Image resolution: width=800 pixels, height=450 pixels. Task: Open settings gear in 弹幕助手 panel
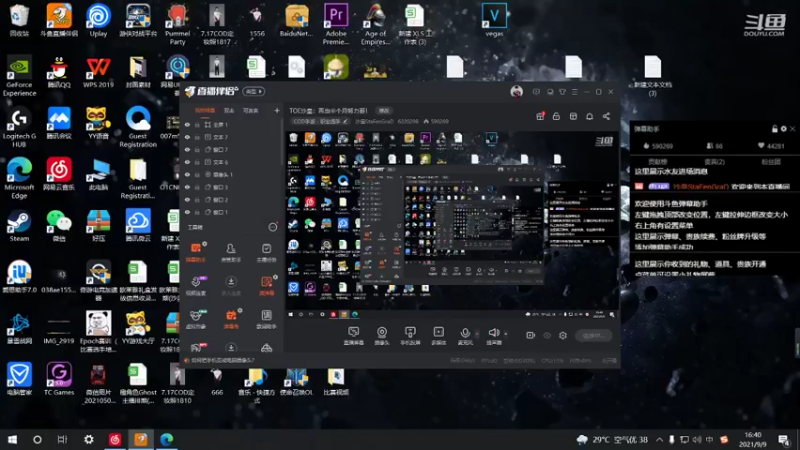point(784,129)
